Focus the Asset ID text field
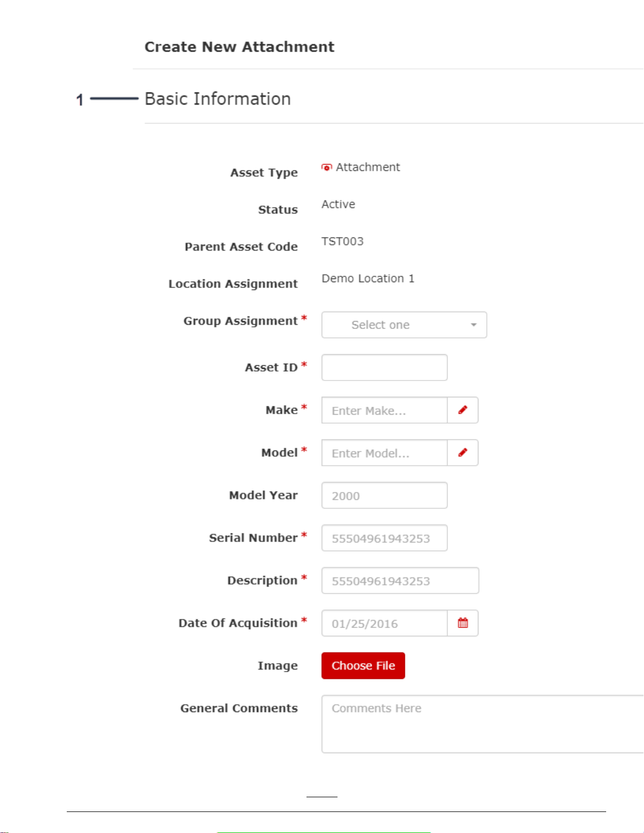The image size is (644, 833). coord(384,367)
